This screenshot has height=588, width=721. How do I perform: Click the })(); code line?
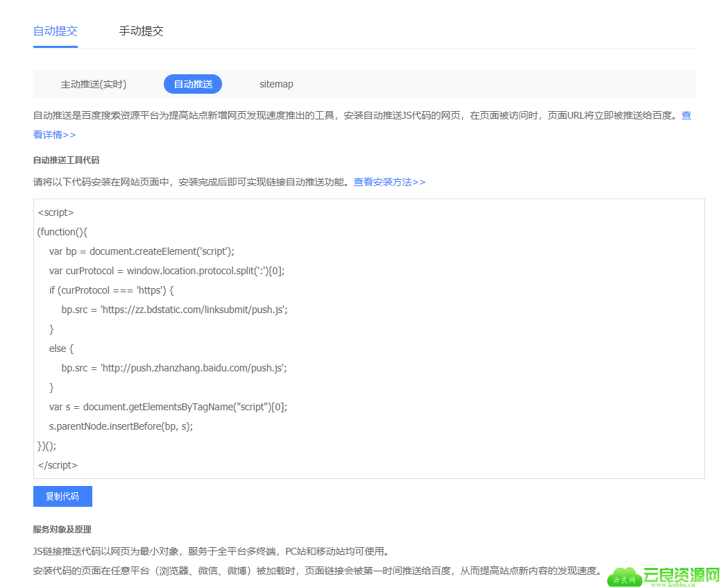[x=46, y=446]
